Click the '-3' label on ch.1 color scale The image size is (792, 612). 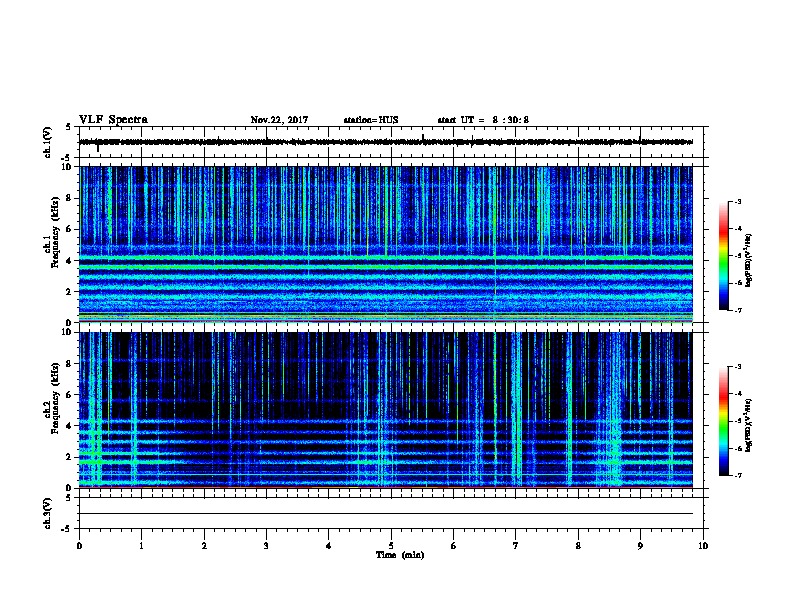pyautogui.click(x=737, y=201)
